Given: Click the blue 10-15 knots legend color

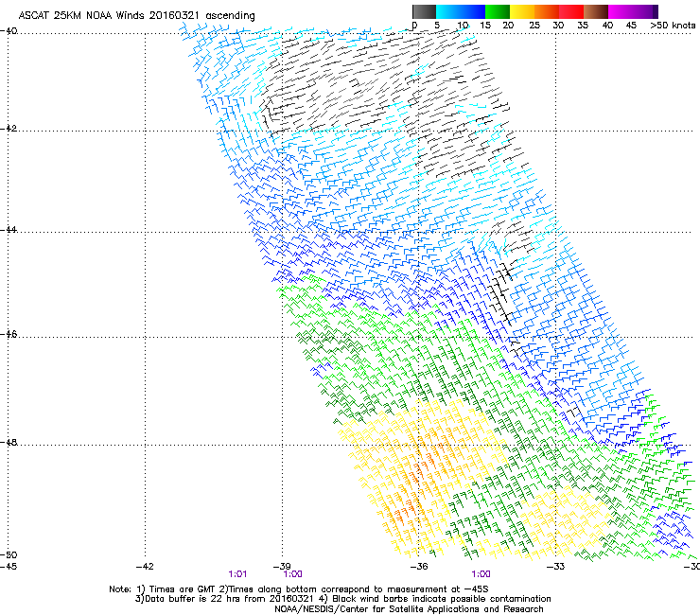Looking at the screenshot, I should tap(473, 11).
